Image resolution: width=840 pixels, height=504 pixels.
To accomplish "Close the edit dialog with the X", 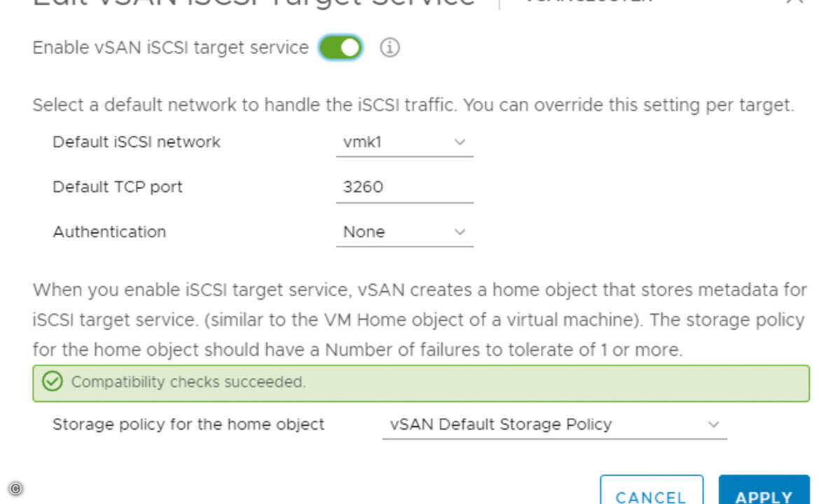I will click(x=794, y=1).
